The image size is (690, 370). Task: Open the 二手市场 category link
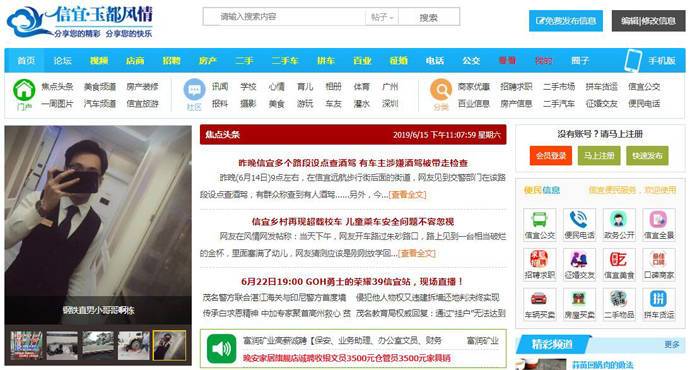pos(559,87)
